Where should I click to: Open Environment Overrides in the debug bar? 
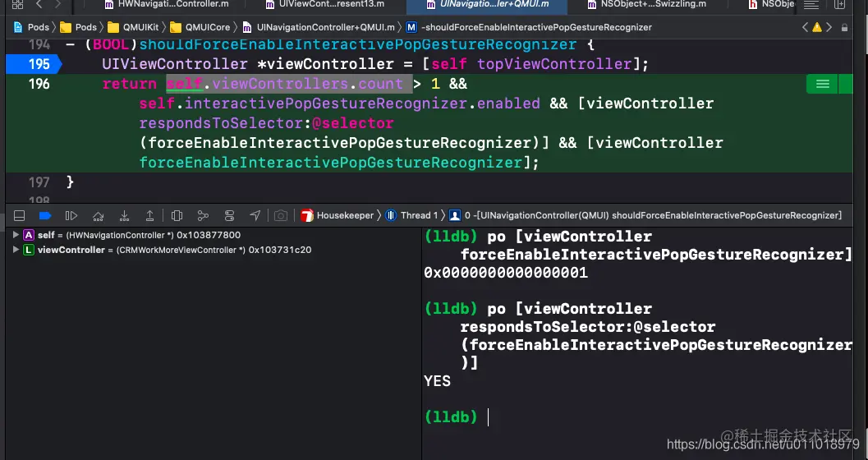(x=229, y=215)
